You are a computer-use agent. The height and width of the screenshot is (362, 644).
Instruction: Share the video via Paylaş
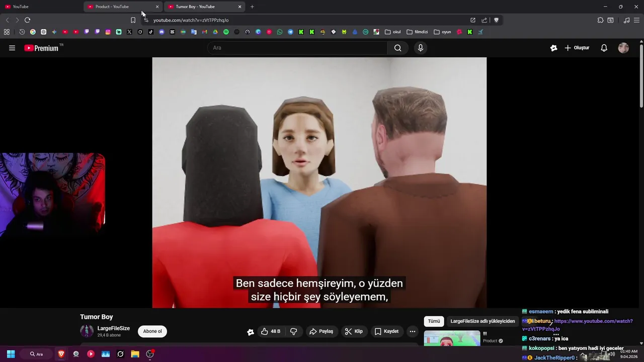point(321,331)
